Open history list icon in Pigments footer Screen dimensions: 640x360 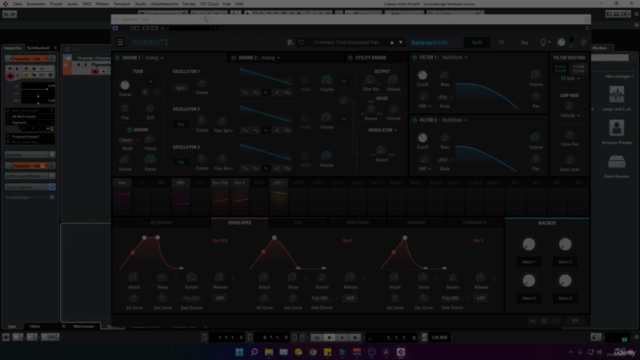pyautogui.click(x=544, y=321)
